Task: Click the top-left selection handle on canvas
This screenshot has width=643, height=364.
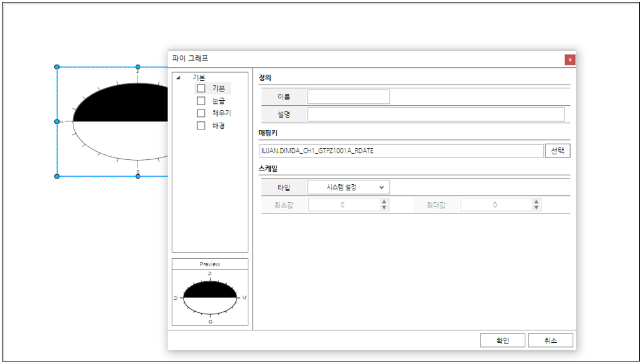Action: pyautogui.click(x=57, y=67)
